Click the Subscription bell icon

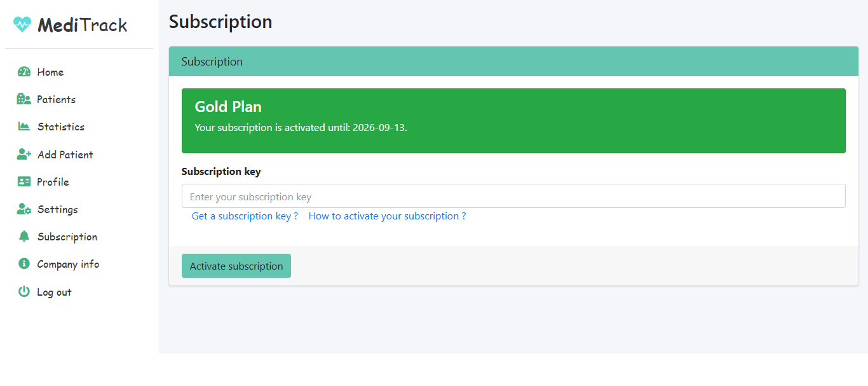24,237
